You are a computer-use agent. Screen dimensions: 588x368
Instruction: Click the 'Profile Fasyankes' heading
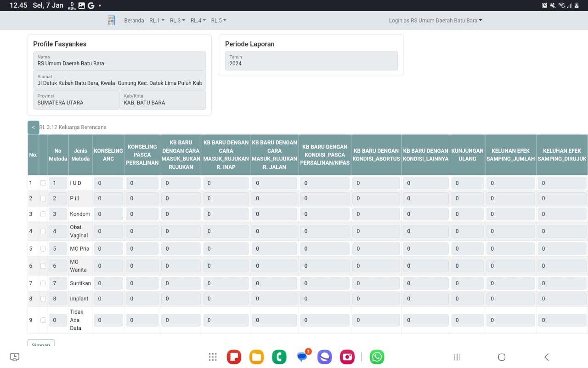click(x=60, y=44)
